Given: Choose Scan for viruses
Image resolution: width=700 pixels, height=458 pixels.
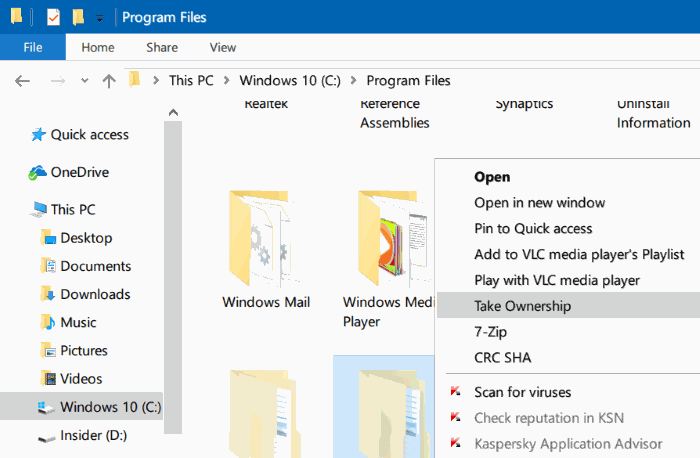Looking at the screenshot, I should point(522,392).
